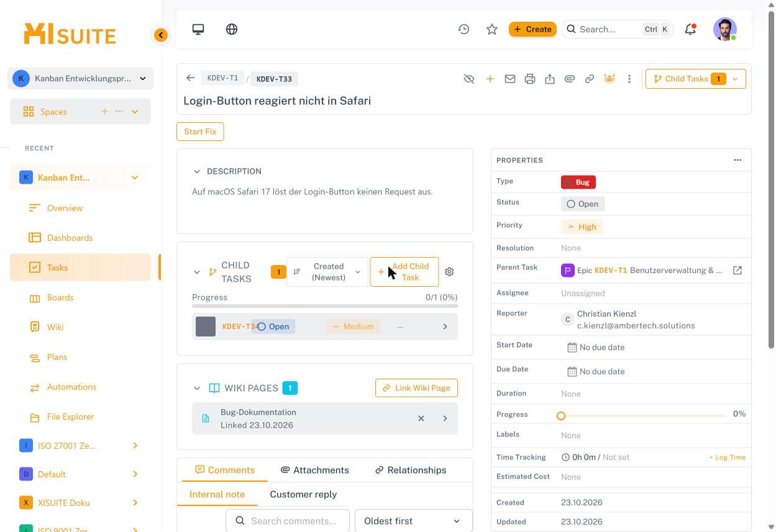The width and height of the screenshot is (776, 532).
Task: Collapse the Description section
Action: tap(197, 171)
